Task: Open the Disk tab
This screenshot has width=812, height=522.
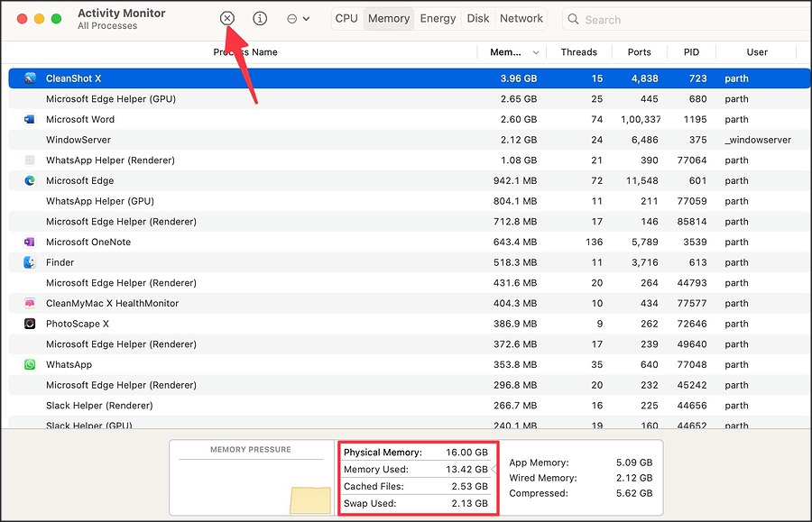Action: coord(478,19)
